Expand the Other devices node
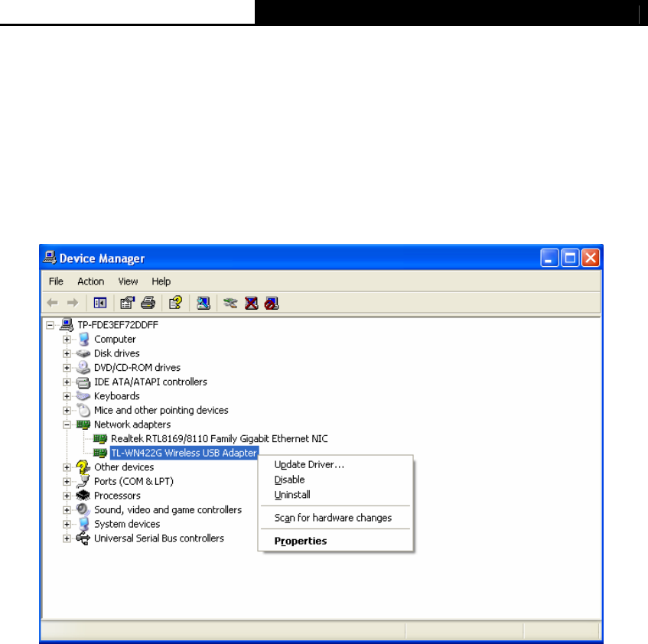This screenshot has width=648, height=644. (x=67, y=467)
